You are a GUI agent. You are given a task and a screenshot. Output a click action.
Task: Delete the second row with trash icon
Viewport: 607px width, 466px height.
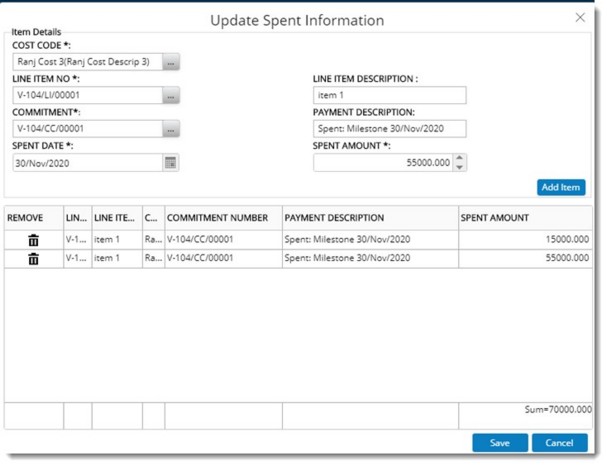coord(33,258)
